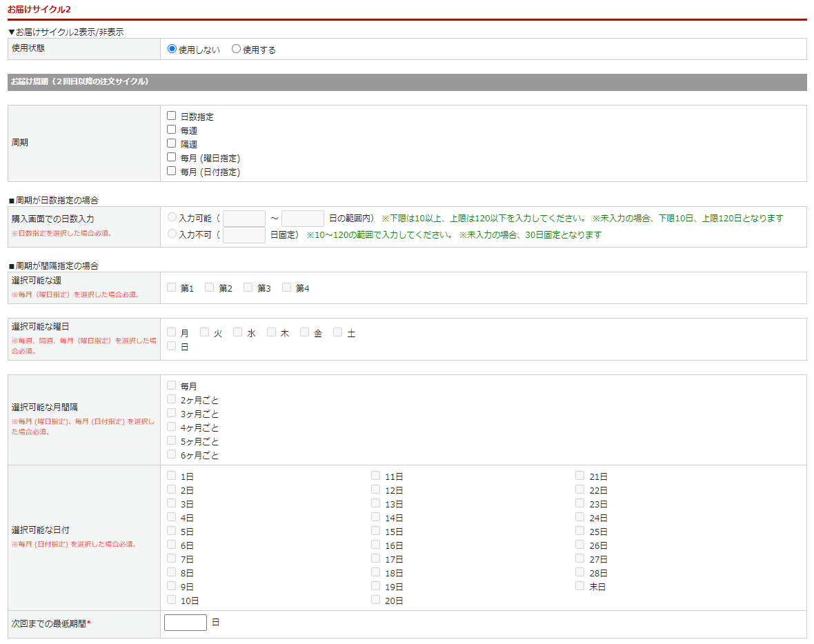Click the 次回までの最低期間 input field
Viewport: 814px width, 644px height.
(186, 623)
